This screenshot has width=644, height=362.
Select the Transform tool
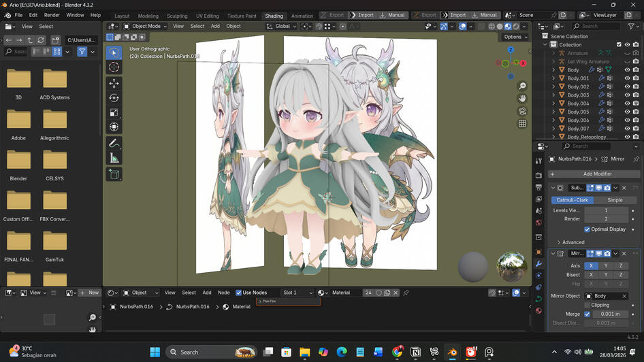coord(114,127)
